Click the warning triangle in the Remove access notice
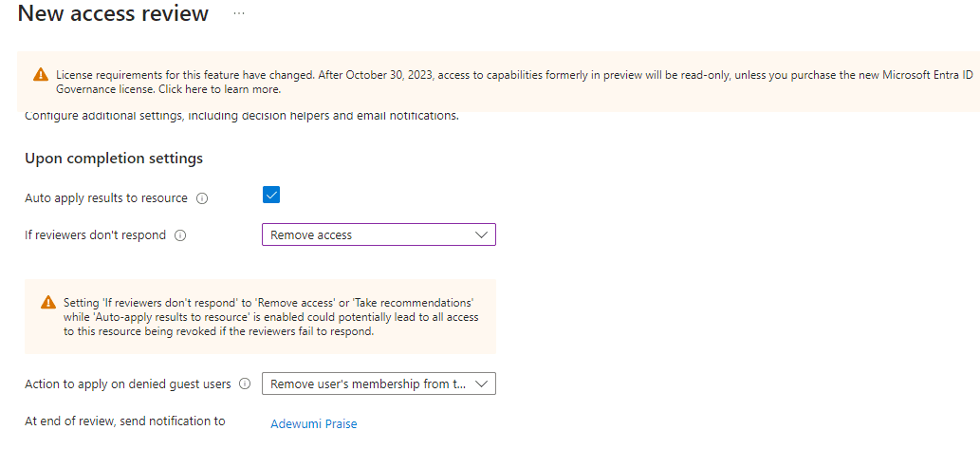 (x=48, y=302)
